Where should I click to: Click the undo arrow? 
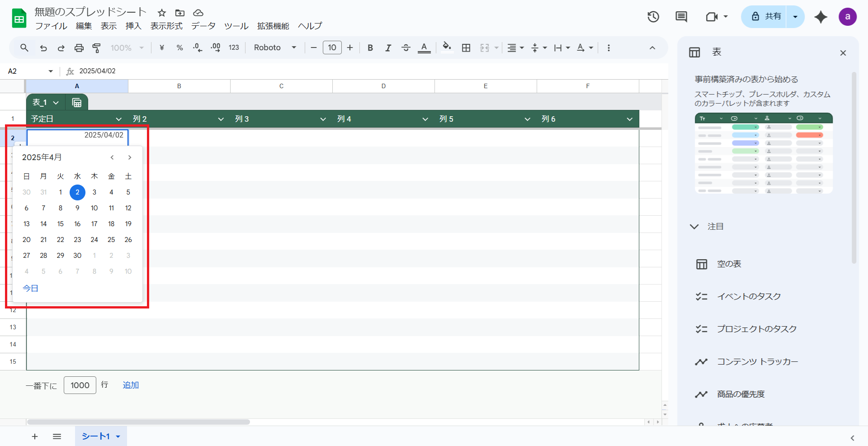43,48
